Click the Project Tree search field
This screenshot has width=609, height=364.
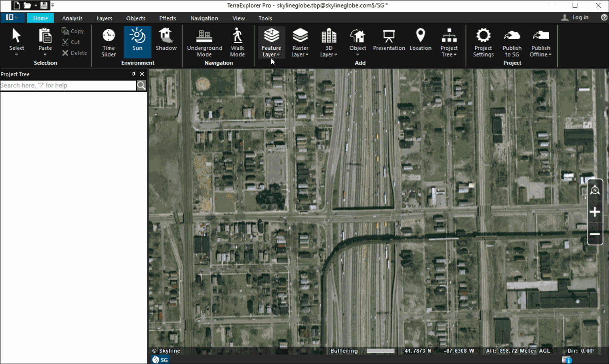pyautogui.click(x=68, y=85)
